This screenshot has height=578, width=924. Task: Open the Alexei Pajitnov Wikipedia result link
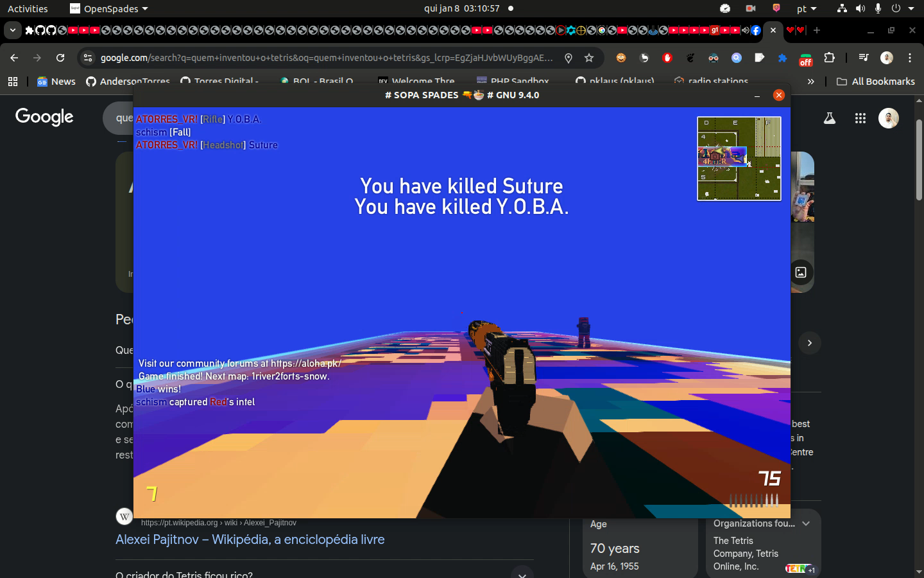[x=250, y=539]
